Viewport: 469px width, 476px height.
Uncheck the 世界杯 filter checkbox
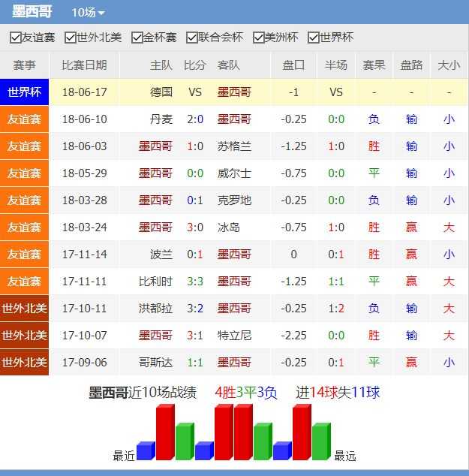coord(314,38)
